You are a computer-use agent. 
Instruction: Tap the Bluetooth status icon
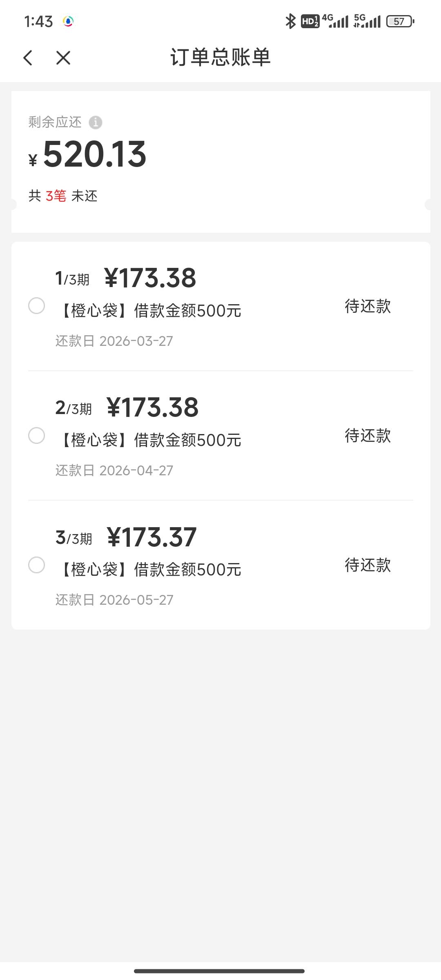pos(290,21)
